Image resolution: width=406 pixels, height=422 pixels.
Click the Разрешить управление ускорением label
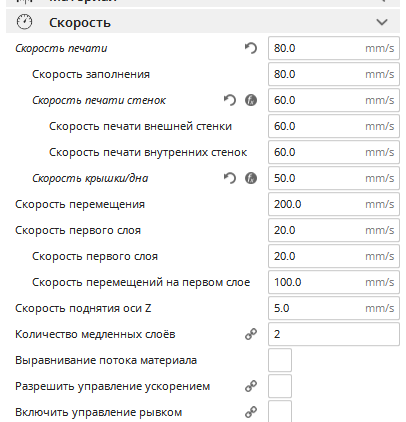click(113, 386)
